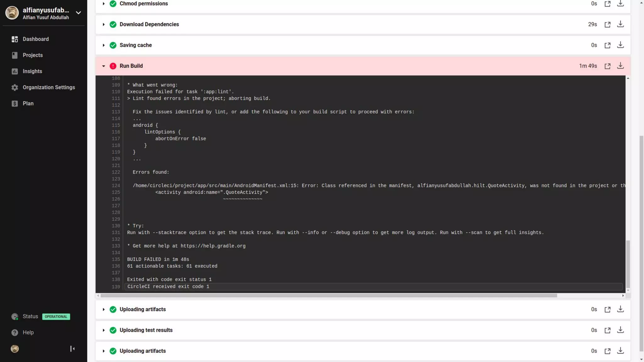Click the Dashboard sidebar icon
644x362 pixels.
tap(15, 39)
